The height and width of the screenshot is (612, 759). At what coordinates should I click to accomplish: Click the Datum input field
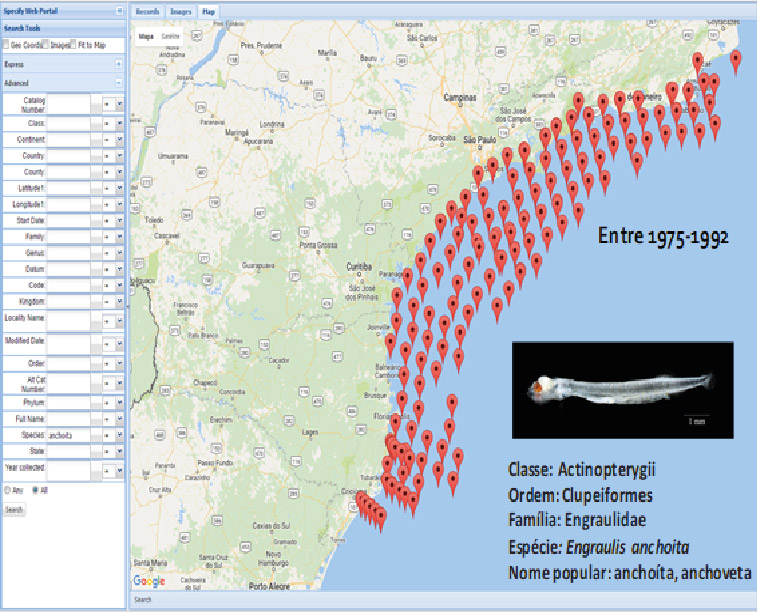[x=69, y=269]
